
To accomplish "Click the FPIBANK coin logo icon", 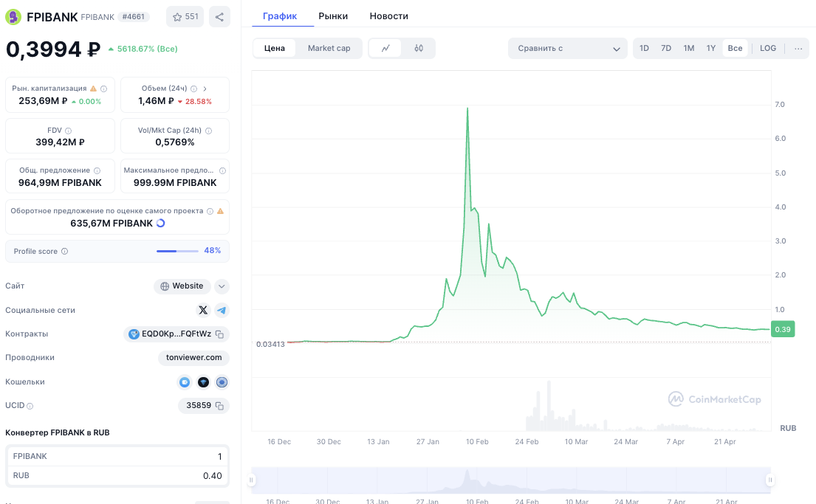I will 13,17.
